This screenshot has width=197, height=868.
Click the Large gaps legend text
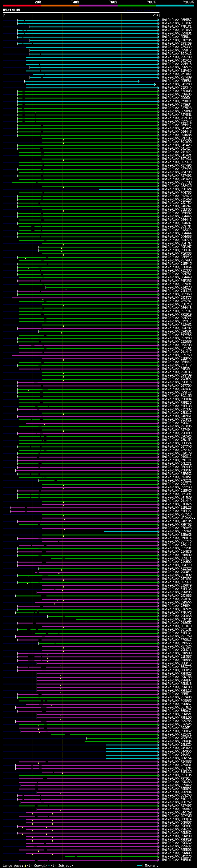point(13,866)
